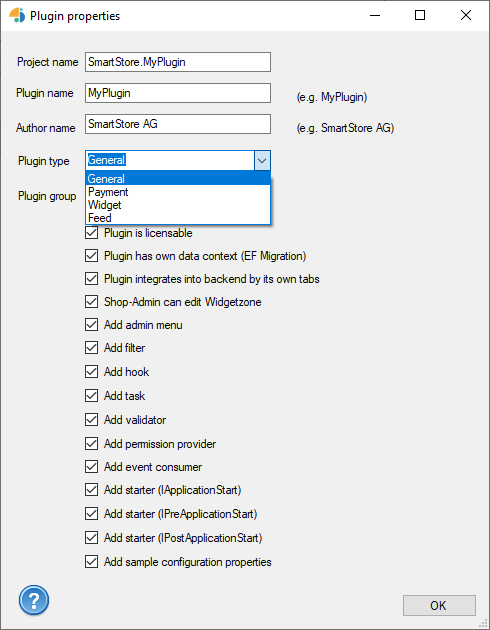This screenshot has height=630, width=490.
Task: Toggle Plugin has own data context checkbox
Action: click(x=92, y=256)
